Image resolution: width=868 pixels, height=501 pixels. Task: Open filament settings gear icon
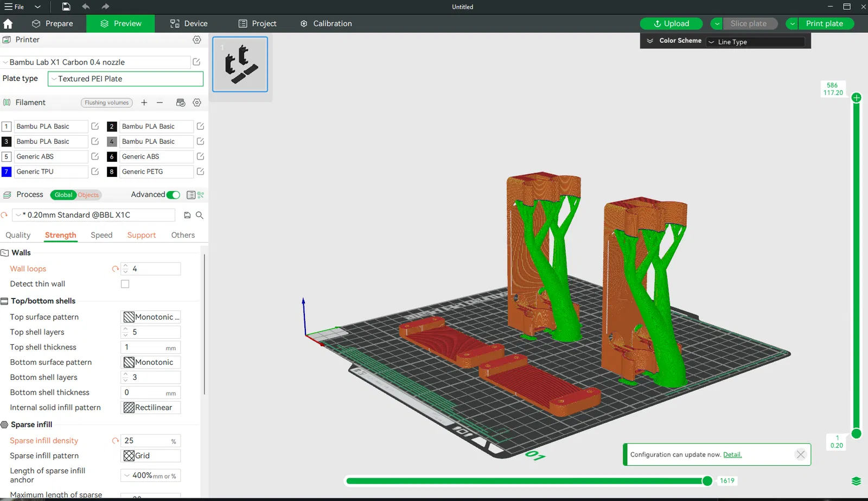[x=197, y=103]
